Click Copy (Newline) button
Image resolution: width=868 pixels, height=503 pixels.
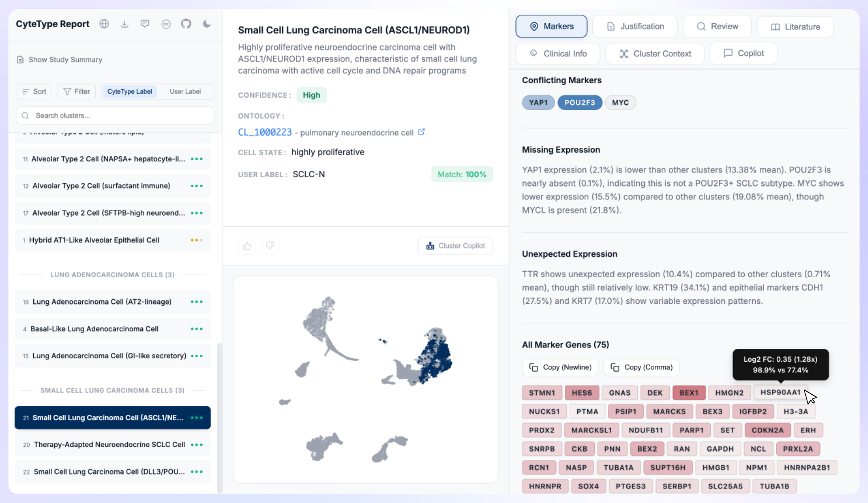click(560, 367)
